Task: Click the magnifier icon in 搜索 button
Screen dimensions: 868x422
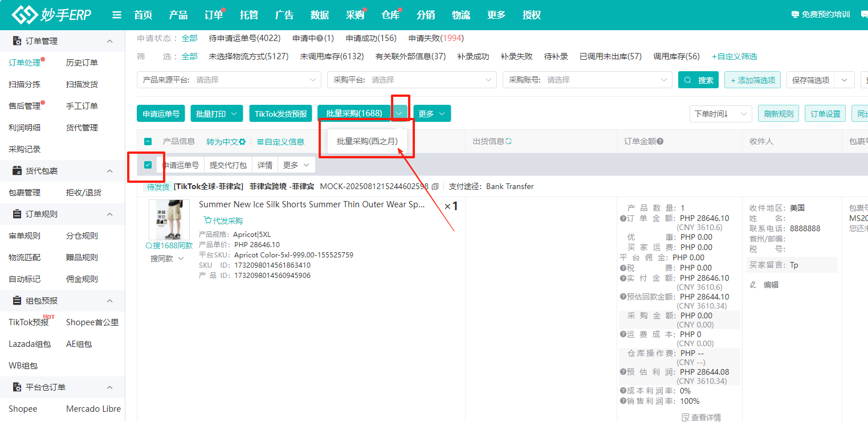Action: click(688, 80)
